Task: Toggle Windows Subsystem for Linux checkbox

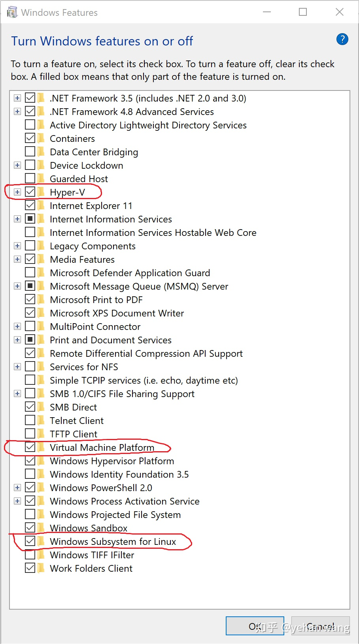Action: pyautogui.click(x=30, y=541)
